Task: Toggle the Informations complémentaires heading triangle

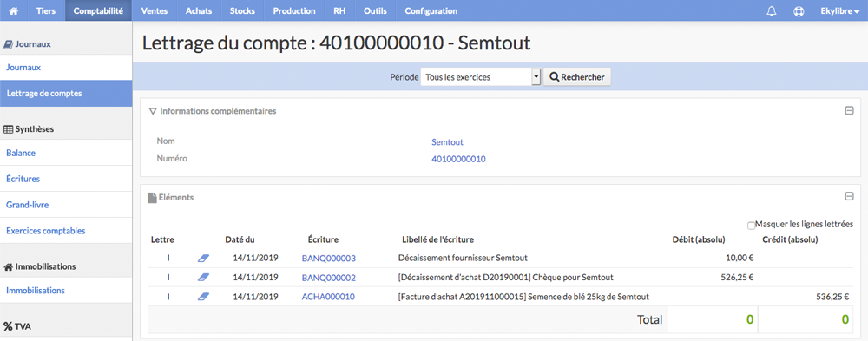Action: [154, 111]
